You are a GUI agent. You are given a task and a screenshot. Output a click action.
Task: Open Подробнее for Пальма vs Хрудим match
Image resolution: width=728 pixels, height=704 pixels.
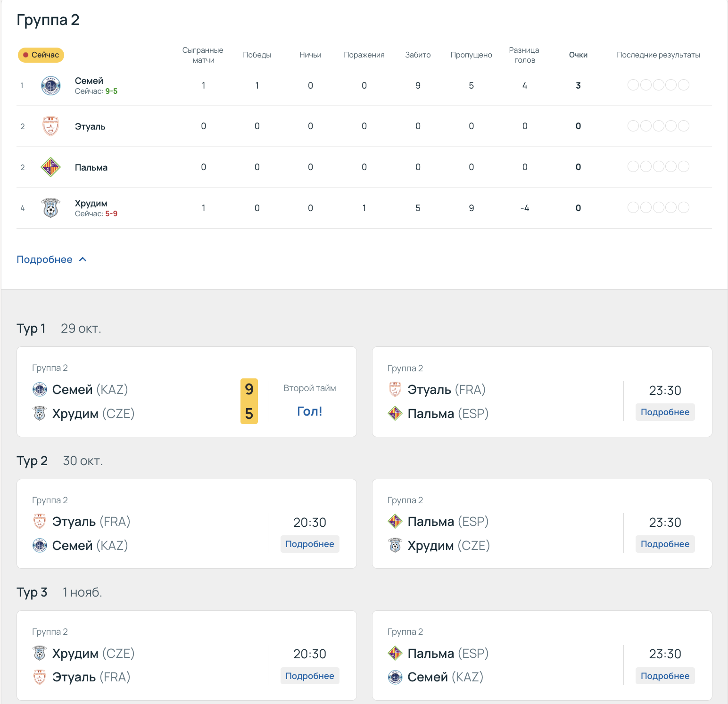665,544
